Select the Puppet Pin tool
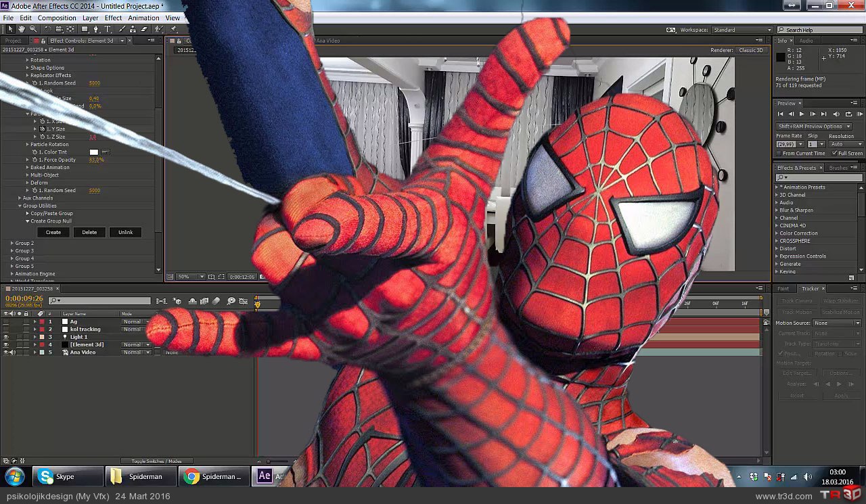Screen dimensions: 866x504 coord(174,29)
